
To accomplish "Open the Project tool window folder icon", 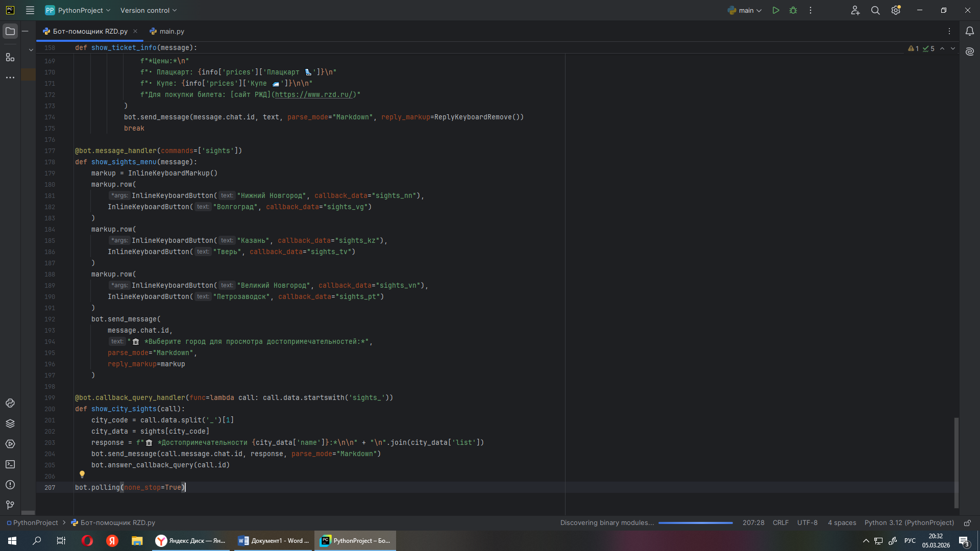I will pos(10,31).
